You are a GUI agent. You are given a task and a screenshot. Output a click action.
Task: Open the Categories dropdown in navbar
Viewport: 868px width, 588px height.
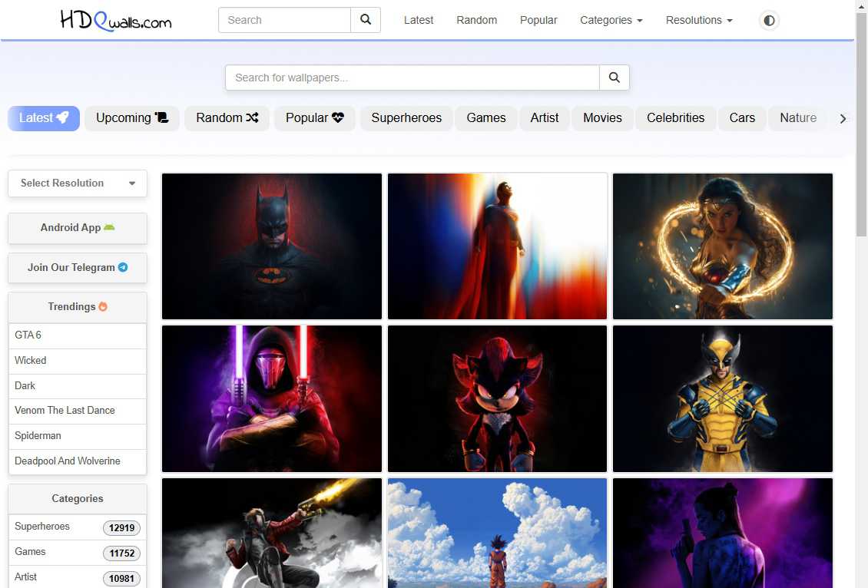tap(611, 20)
